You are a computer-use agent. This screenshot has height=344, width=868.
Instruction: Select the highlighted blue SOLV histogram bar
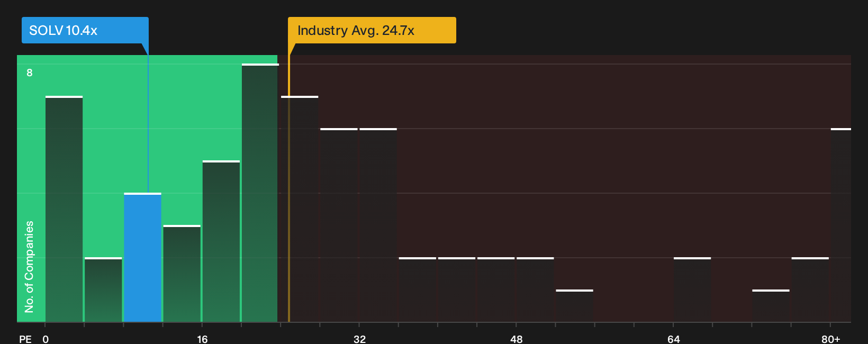142,257
